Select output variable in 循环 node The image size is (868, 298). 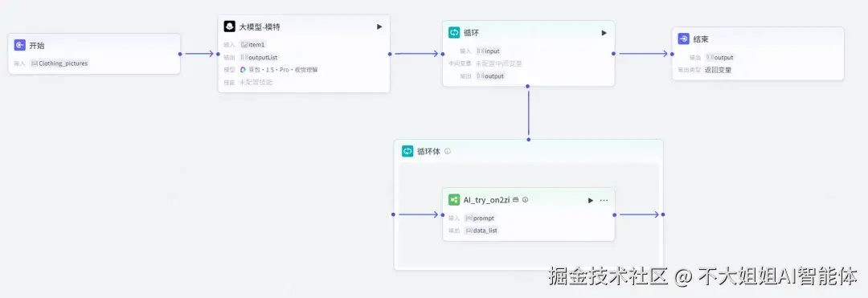(x=490, y=76)
